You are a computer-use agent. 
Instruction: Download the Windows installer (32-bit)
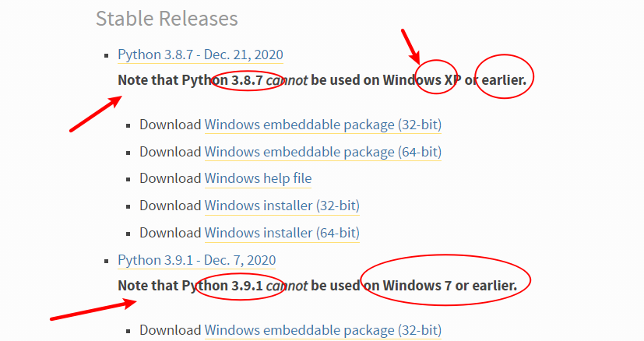[282, 206]
